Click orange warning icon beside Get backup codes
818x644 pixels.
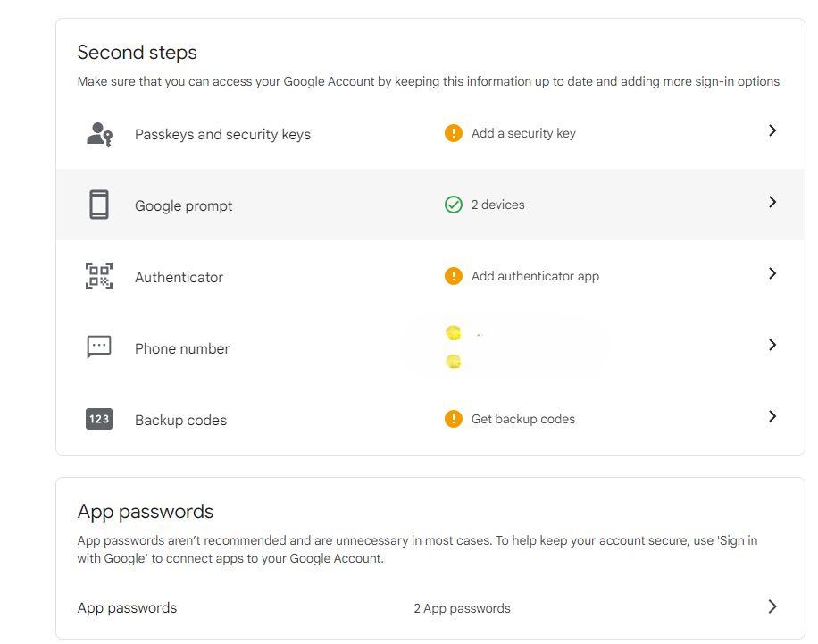coord(454,419)
